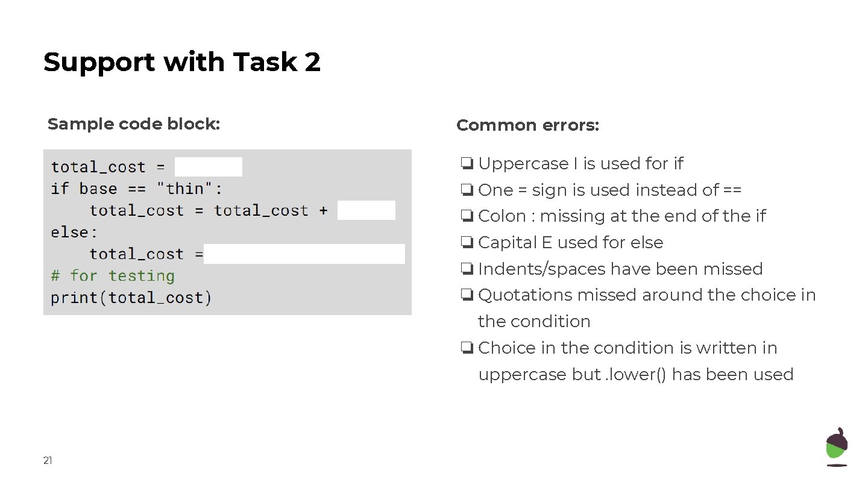868x488 pixels.
Task: Click the blank box after total_cost +
Action: (366, 210)
